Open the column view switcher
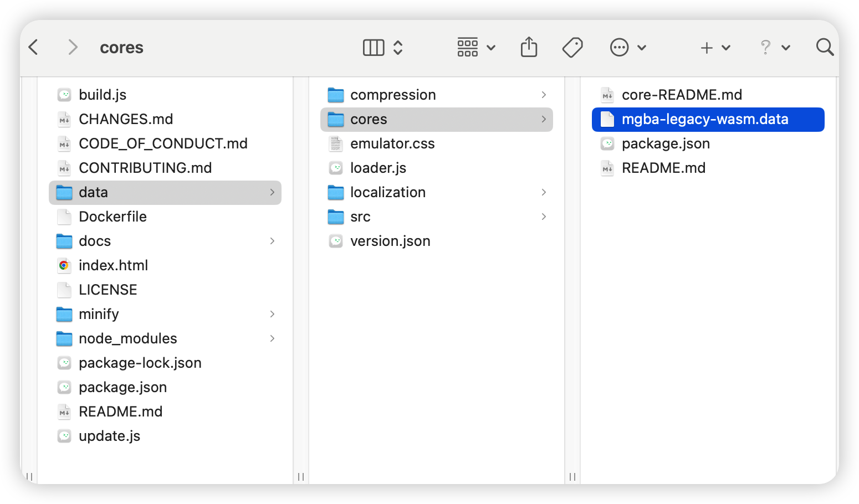This screenshot has width=859, height=504. point(382,48)
